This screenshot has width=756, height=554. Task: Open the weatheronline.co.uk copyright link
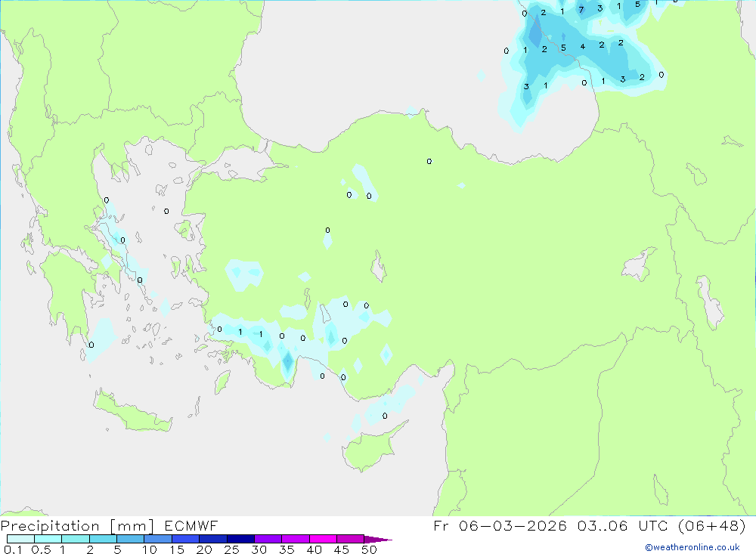point(692,547)
